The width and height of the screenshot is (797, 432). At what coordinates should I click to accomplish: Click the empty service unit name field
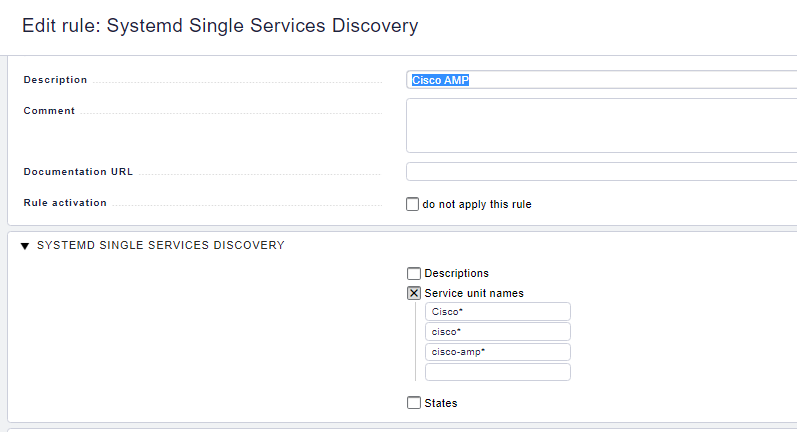point(497,372)
